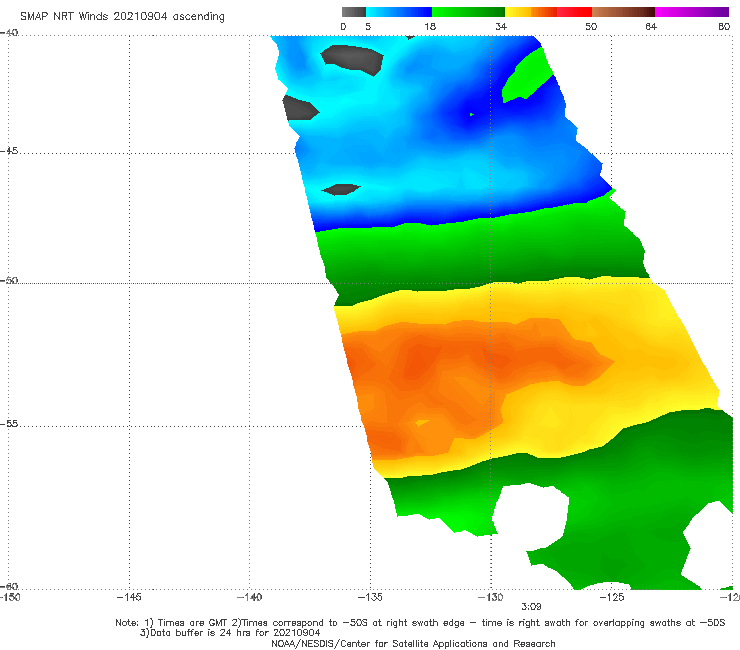Click the color bar label '5'
The width and height of the screenshot is (740, 650).
[x=368, y=26]
